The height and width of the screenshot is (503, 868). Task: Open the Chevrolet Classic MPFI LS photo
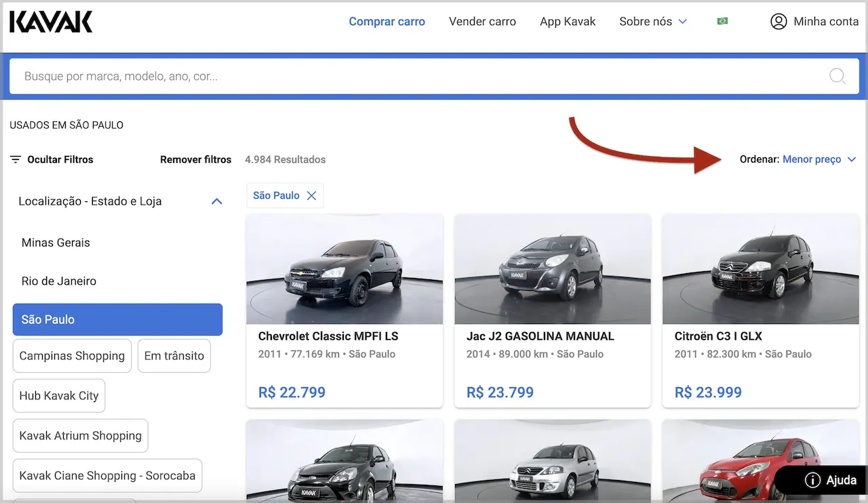pos(344,269)
